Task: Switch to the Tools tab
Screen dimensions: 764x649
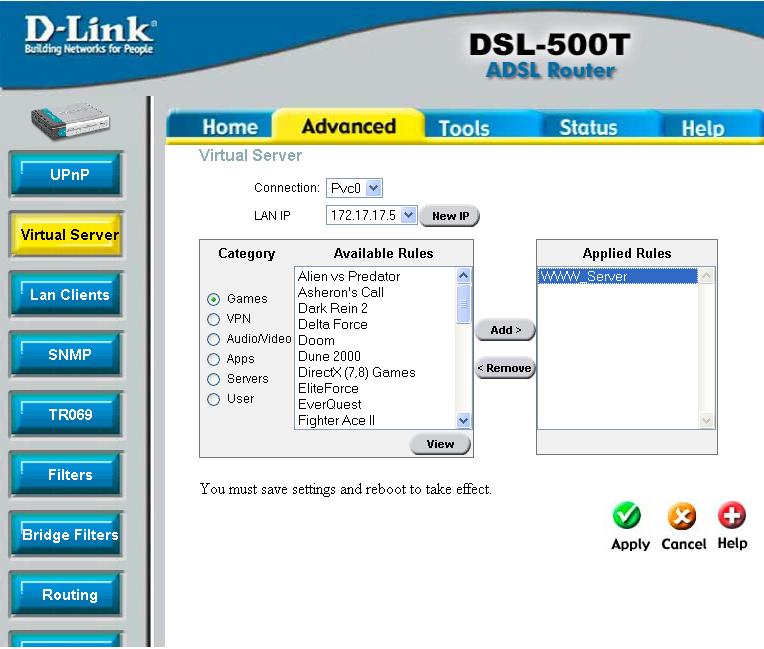Action: pyautogui.click(x=464, y=128)
